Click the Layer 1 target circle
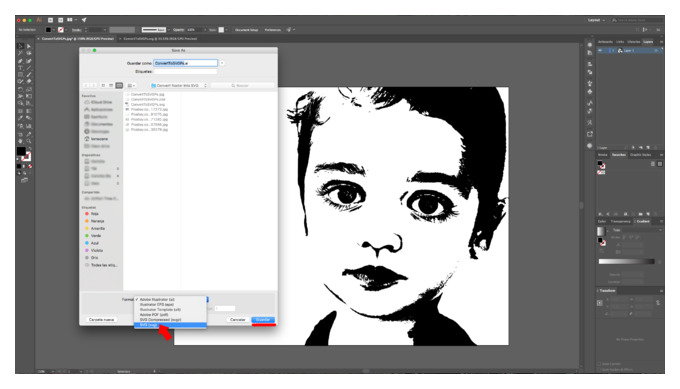680x389 pixels. click(x=656, y=51)
